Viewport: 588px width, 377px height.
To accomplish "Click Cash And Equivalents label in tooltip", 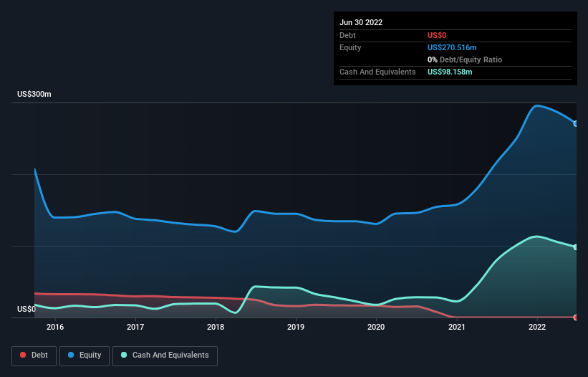I will (x=377, y=72).
